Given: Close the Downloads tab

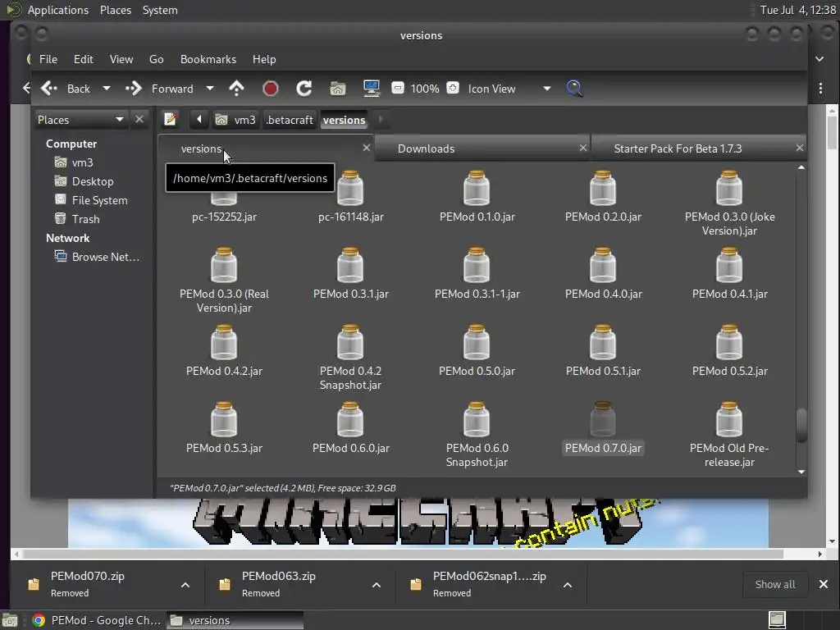Looking at the screenshot, I should click(583, 148).
